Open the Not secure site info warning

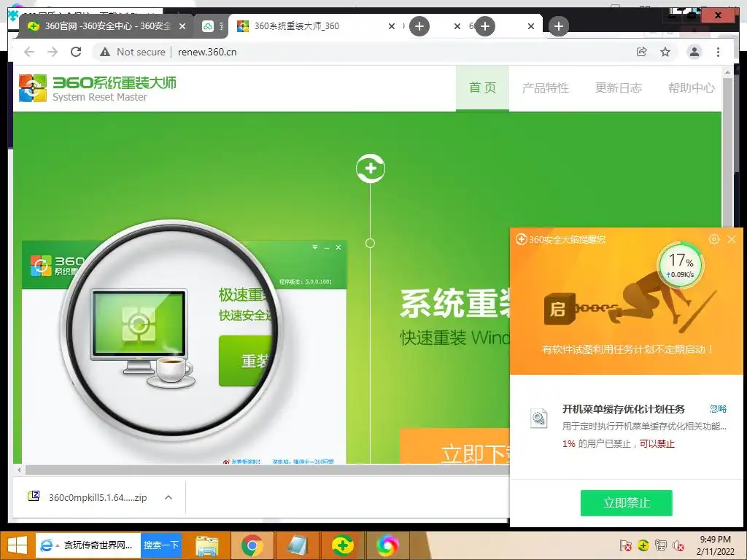pyautogui.click(x=133, y=52)
